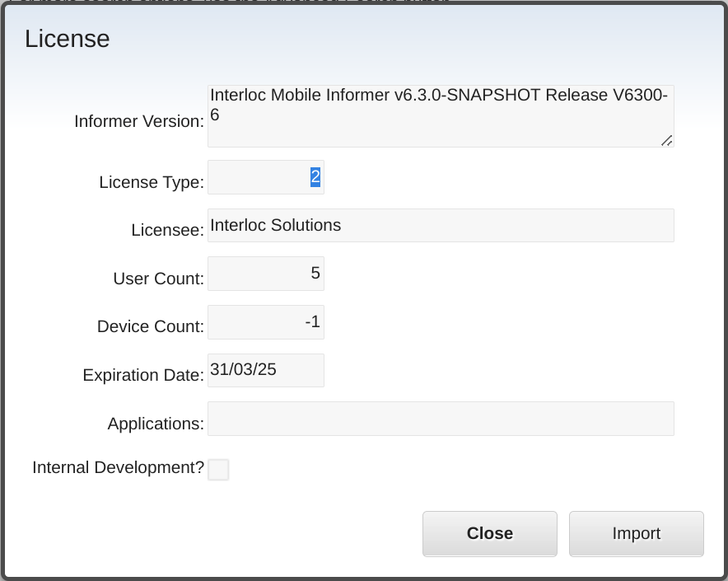Click the Close button
Image resolution: width=728 pixels, height=581 pixels.
click(x=489, y=533)
